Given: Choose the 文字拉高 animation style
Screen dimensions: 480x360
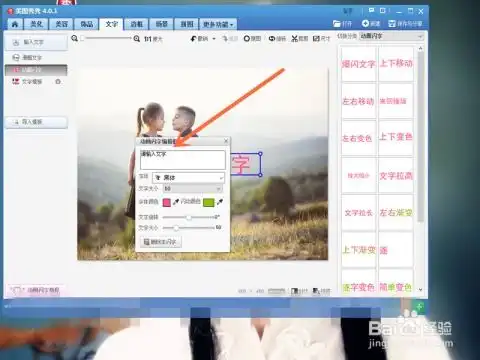Looking at the screenshot, I should point(396,176).
